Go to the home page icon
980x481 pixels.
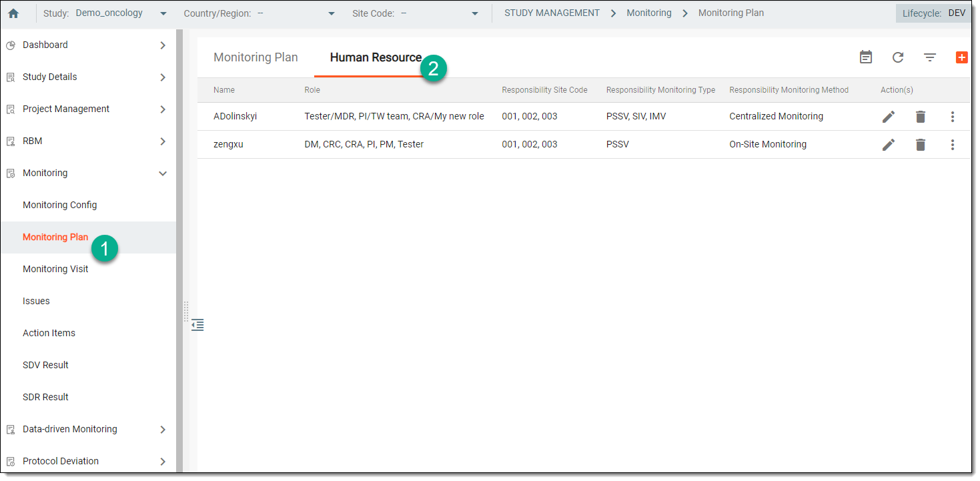click(x=13, y=13)
